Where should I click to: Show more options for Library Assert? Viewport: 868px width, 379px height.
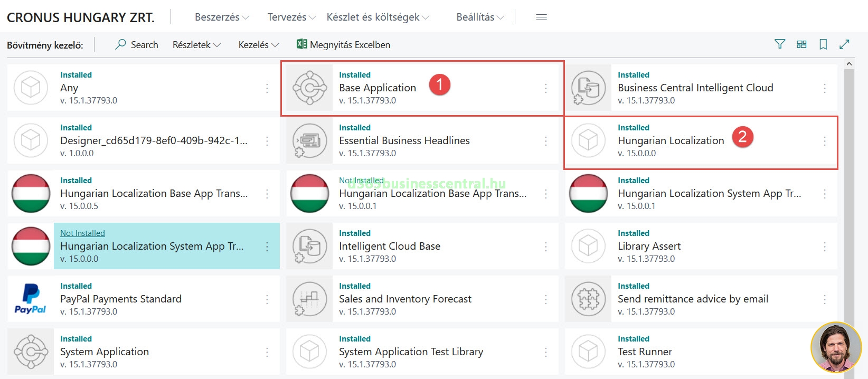pyautogui.click(x=824, y=247)
